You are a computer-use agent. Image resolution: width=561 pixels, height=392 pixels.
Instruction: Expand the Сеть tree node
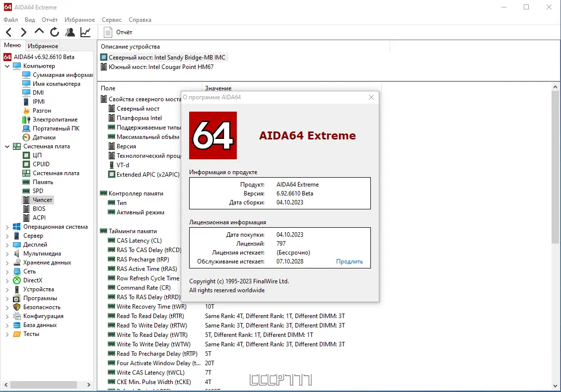click(7, 272)
